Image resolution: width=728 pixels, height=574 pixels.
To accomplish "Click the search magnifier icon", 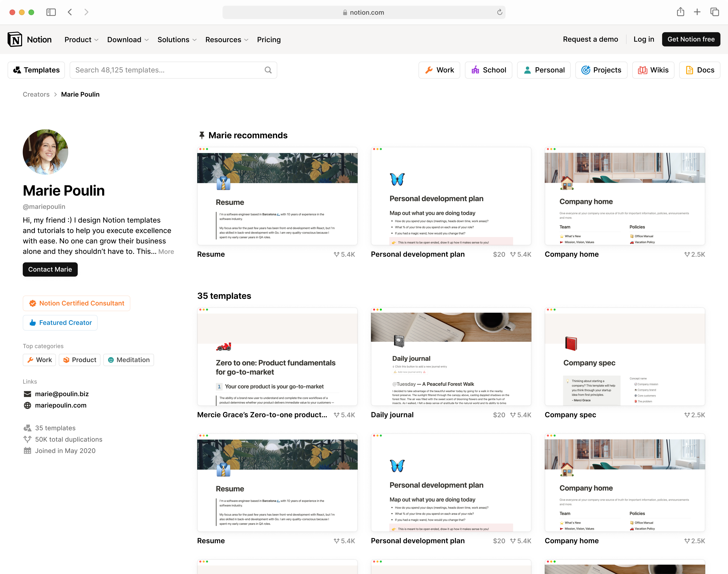I will [x=268, y=70].
